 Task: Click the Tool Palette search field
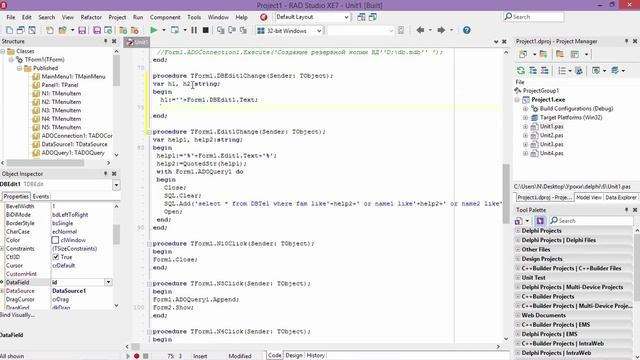point(591,221)
